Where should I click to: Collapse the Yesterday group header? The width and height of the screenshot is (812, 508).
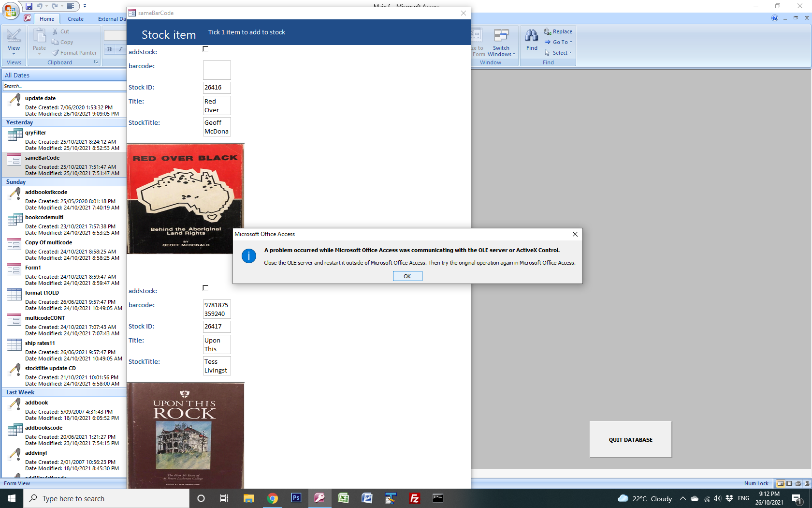[x=64, y=122]
